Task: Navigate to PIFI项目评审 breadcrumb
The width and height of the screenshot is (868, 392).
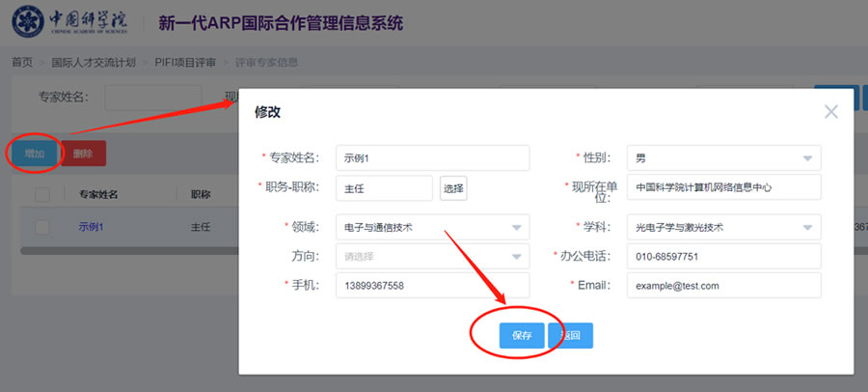Action: tap(185, 63)
